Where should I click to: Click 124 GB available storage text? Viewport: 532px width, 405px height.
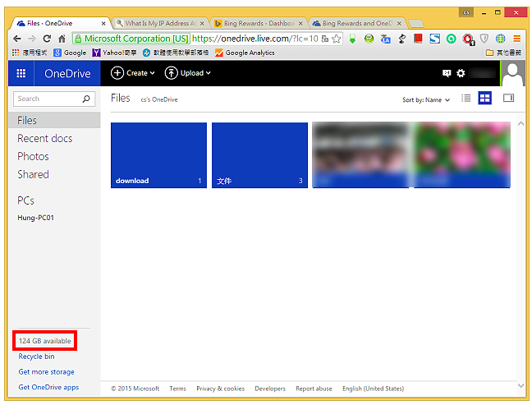[45, 341]
